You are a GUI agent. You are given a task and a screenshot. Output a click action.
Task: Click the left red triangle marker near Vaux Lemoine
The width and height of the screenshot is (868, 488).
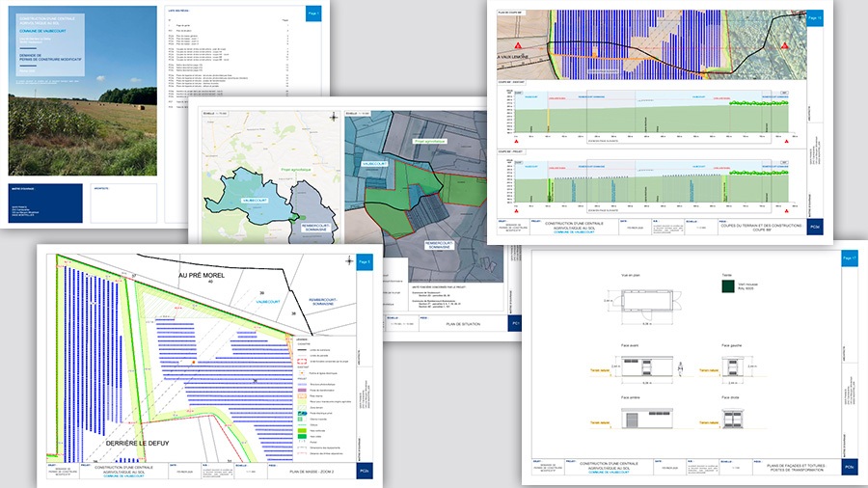click(517, 44)
